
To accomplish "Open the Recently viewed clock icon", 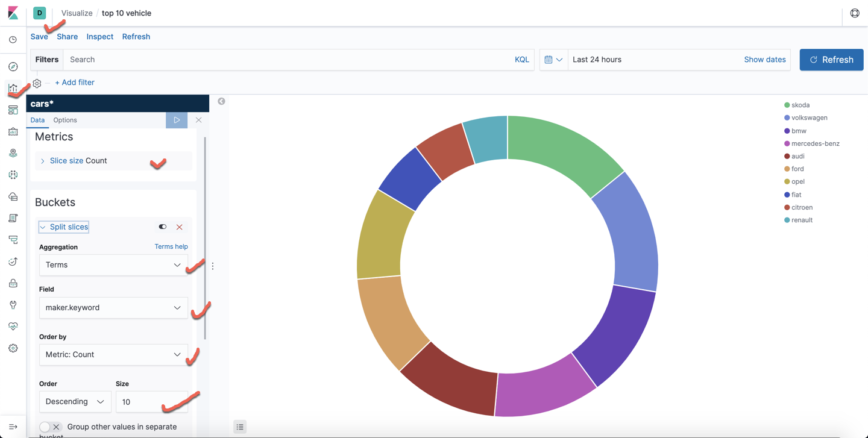I will [13, 40].
